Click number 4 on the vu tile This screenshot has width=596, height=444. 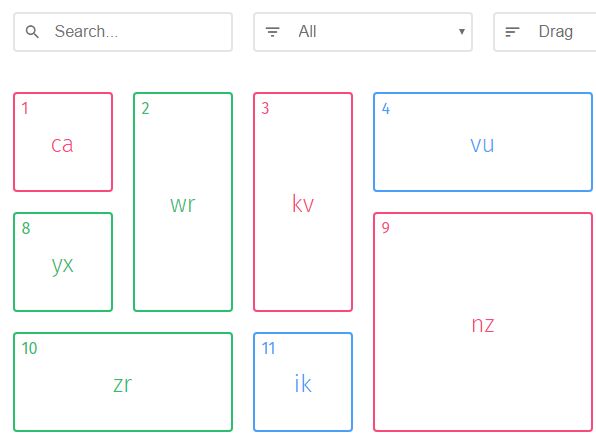[x=385, y=109]
